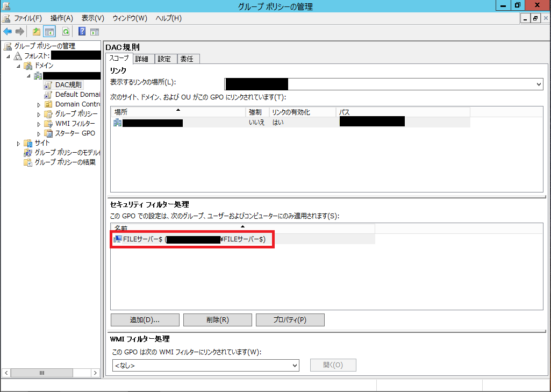
Task: Open Help with the question mark icon
Action: 82,31
